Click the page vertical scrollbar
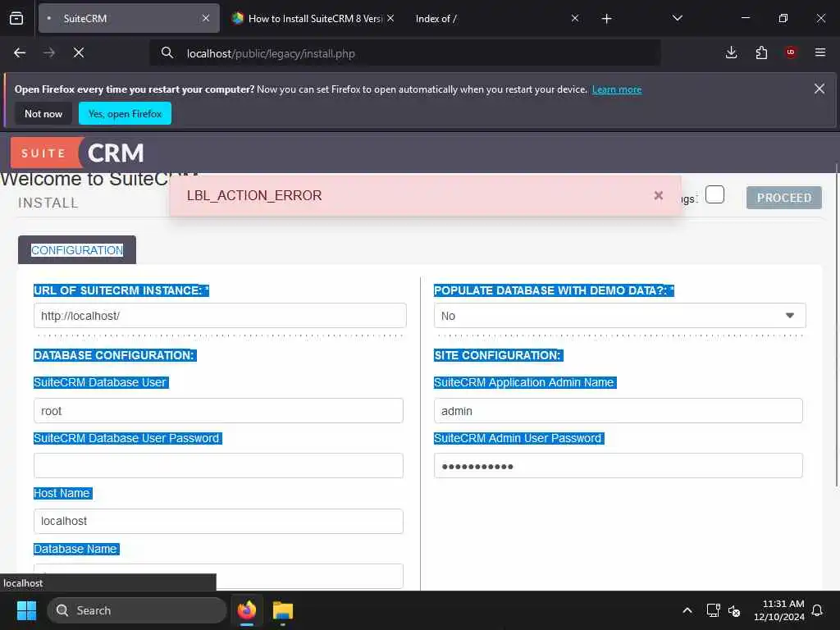 pyautogui.click(x=837, y=326)
